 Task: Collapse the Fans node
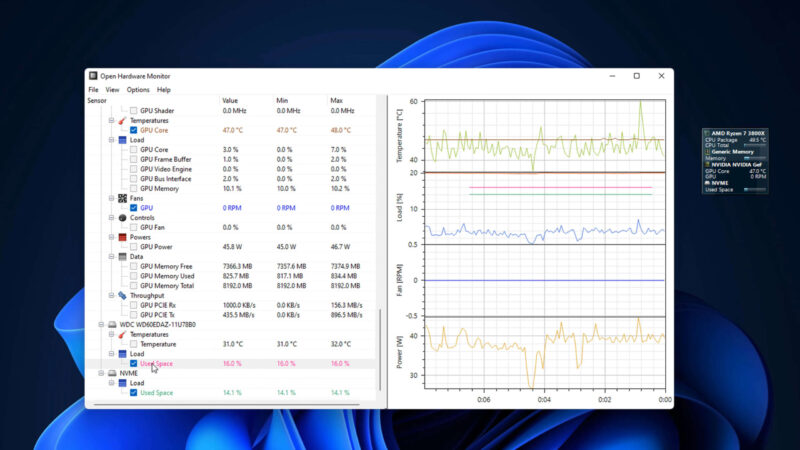point(111,198)
